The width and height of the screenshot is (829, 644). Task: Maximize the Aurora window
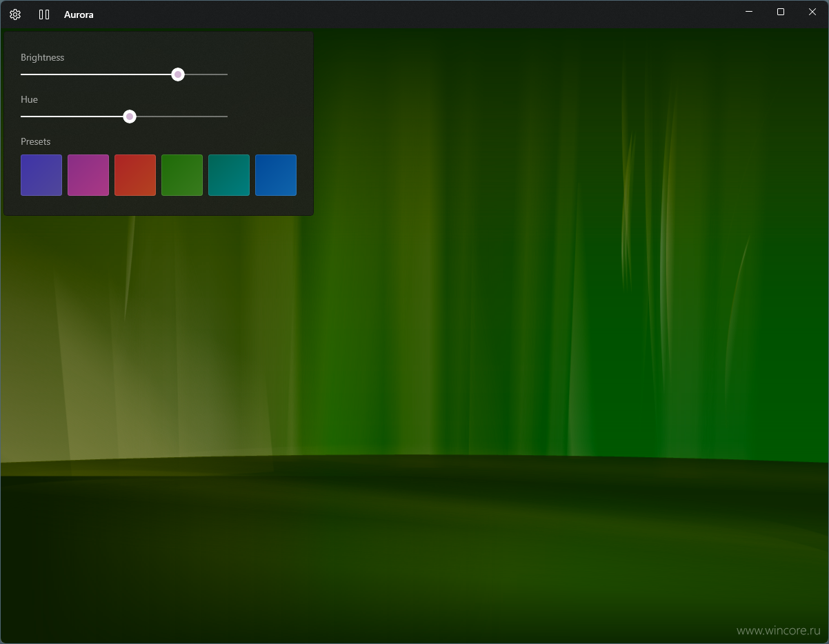pyautogui.click(x=781, y=12)
